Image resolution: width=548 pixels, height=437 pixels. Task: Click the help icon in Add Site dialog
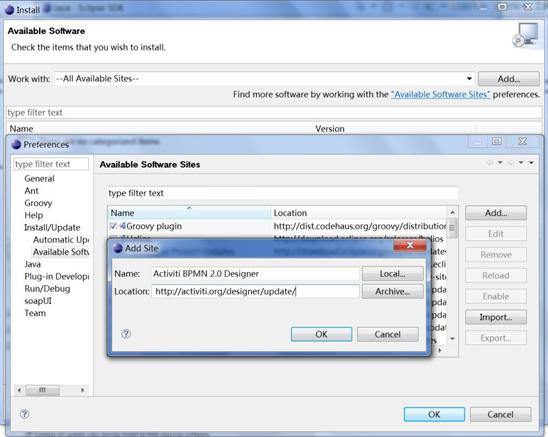pyautogui.click(x=126, y=334)
